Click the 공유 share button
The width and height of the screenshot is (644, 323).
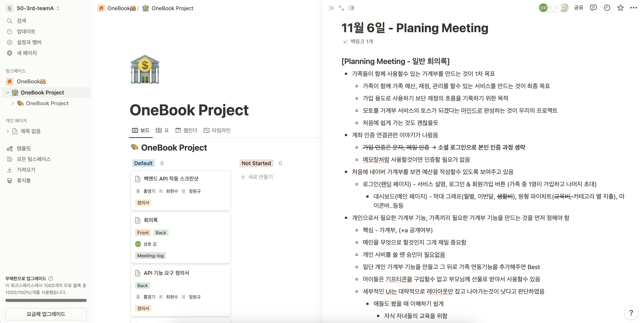(x=578, y=8)
